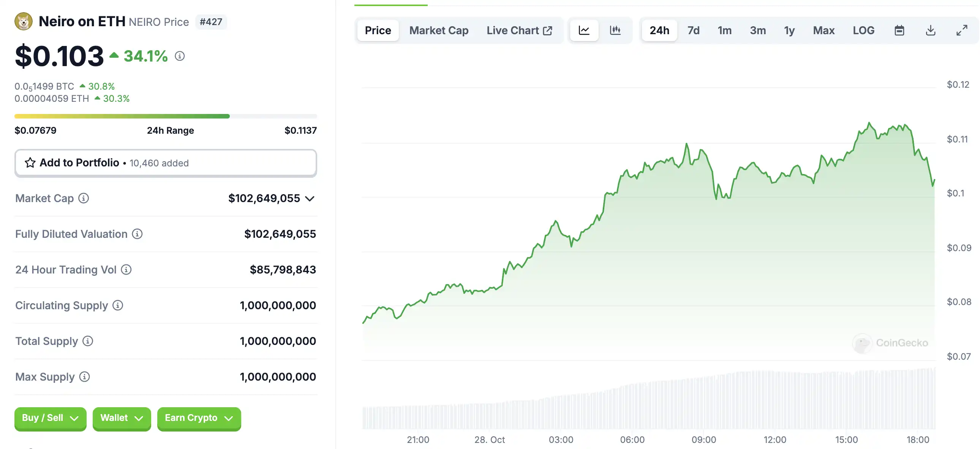Click the 24h Range progress bar
Image resolution: width=980 pixels, height=449 pixels.
166,117
